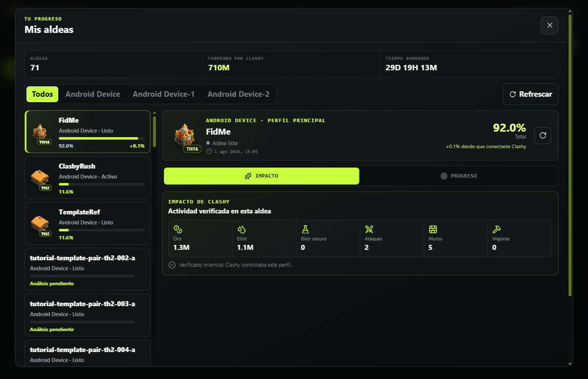This screenshot has width=588, height=379.
Task: Click the target icon on the PROGRESO tab
Action: pos(443,176)
